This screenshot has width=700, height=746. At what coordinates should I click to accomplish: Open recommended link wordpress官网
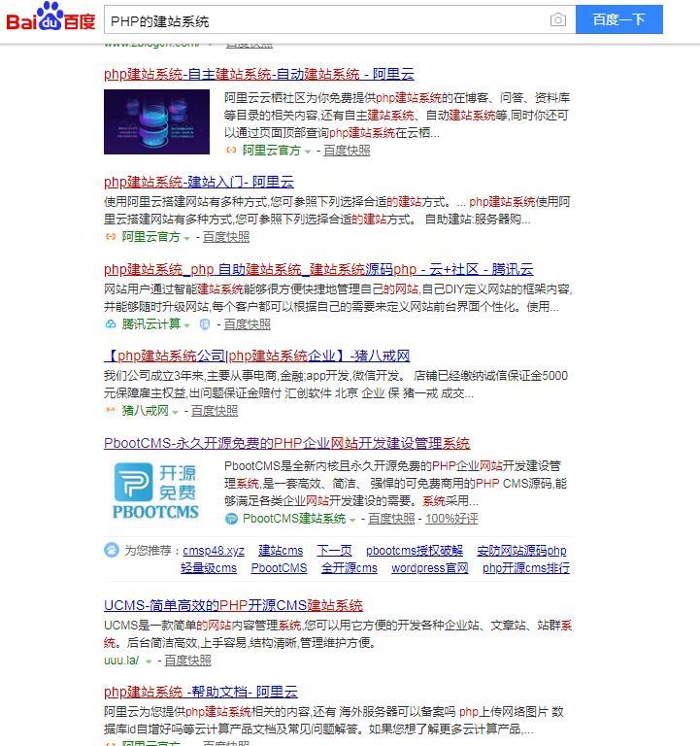click(x=430, y=568)
